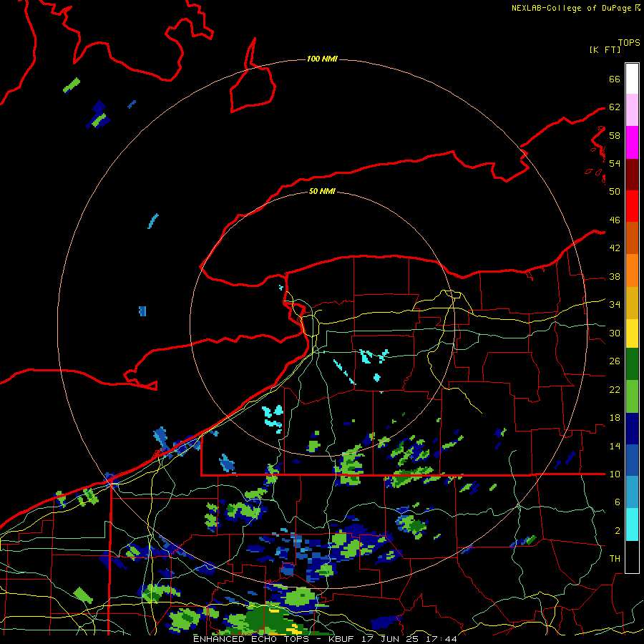644x644 pixels.
Task: Click the cyan 10 kft legend swatch
Action: 632,525
